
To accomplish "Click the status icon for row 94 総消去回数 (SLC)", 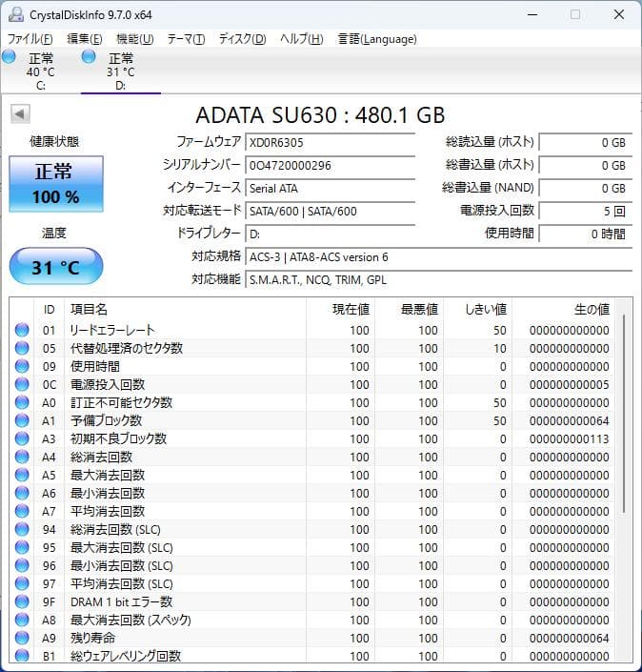I will 22,529.
